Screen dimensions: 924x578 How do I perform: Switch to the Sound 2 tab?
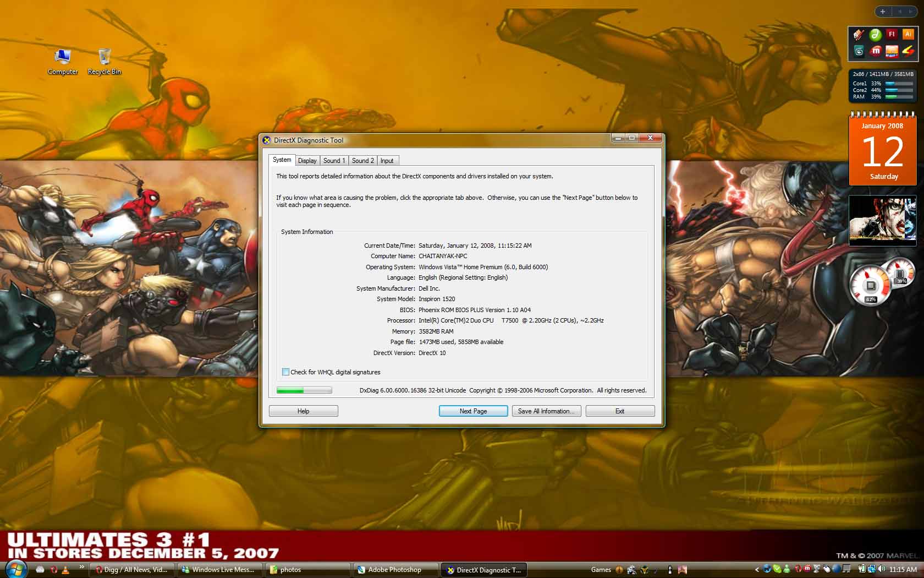coord(363,161)
